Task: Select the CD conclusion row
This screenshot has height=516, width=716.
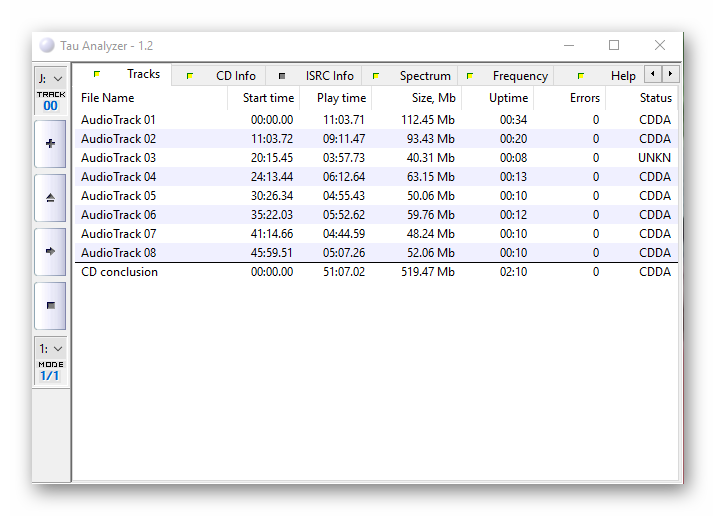Action: (119, 272)
